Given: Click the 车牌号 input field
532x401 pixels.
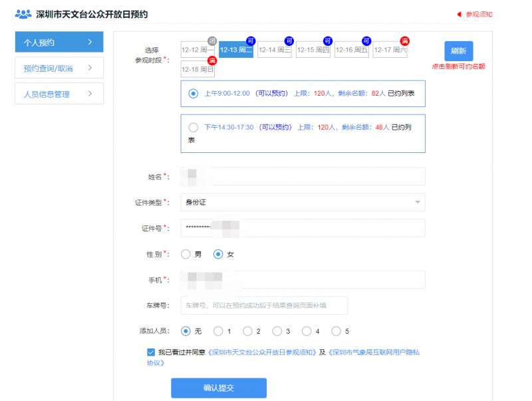Looking at the screenshot, I should coord(264,306).
